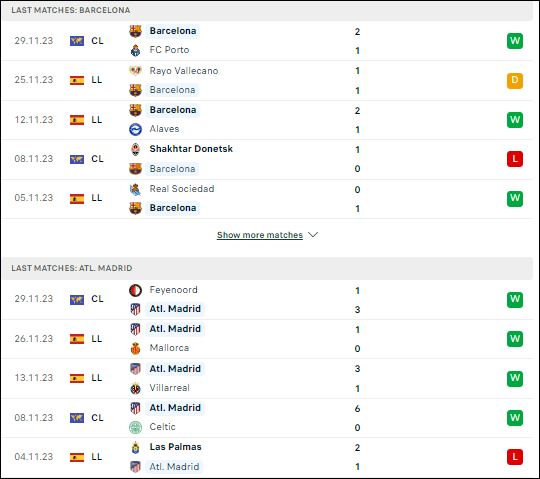This screenshot has width=540, height=479.
Task: Open the Show more matches link
Action: pos(260,235)
